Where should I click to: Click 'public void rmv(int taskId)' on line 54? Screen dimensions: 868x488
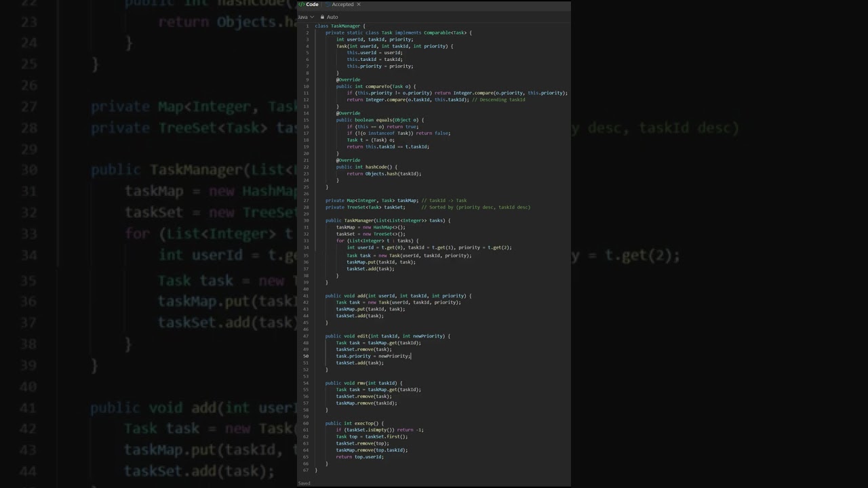click(361, 383)
